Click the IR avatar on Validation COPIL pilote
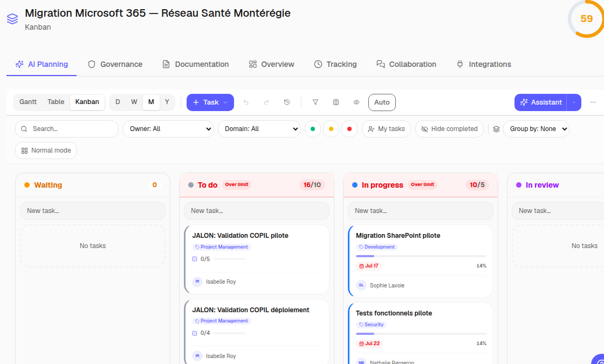 tap(197, 281)
